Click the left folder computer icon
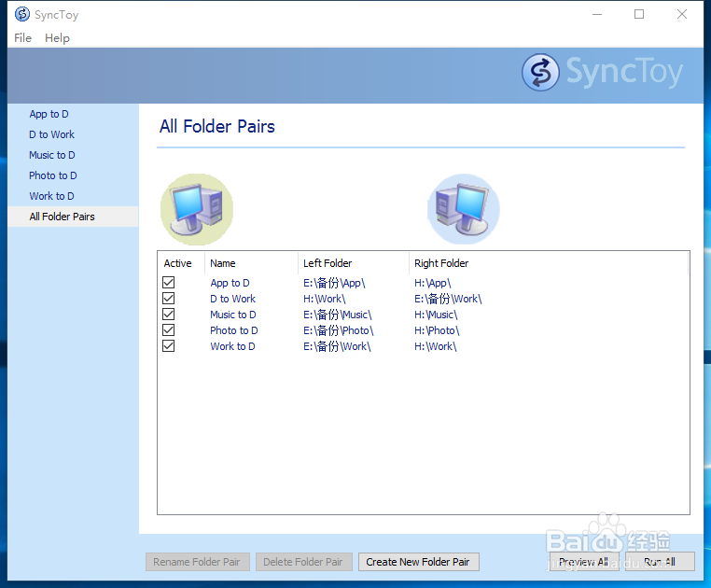The image size is (711, 588). [x=197, y=209]
